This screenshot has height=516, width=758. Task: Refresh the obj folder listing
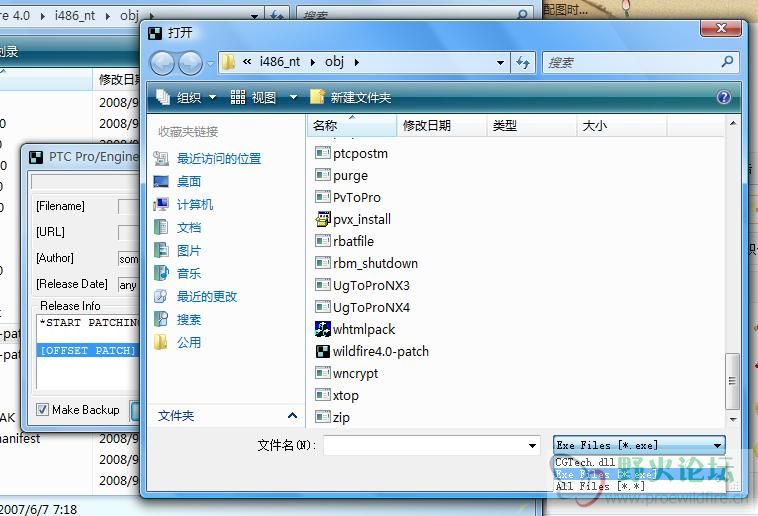(x=523, y=62)
